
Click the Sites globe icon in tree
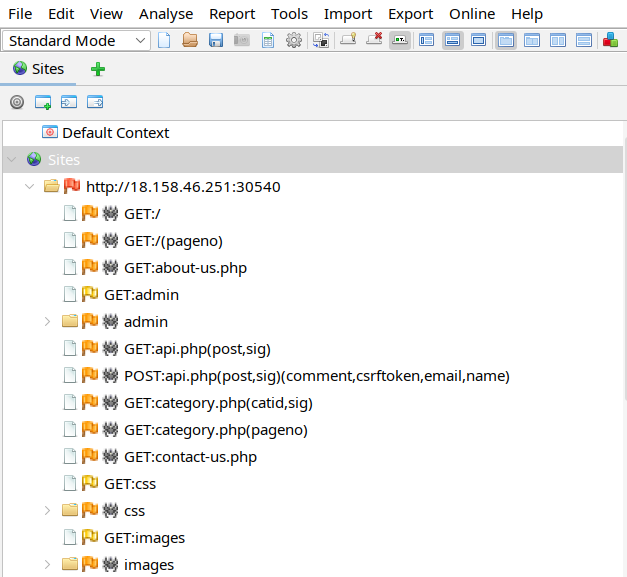point(34,159)
